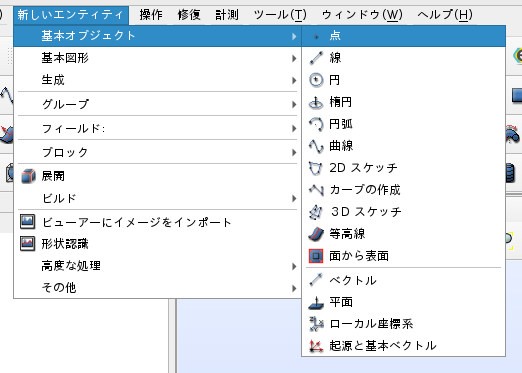This screenshot has width=522, height=373.
Task: Click the ビューアーにイメージをインポート icon
Action: [27, 222]
